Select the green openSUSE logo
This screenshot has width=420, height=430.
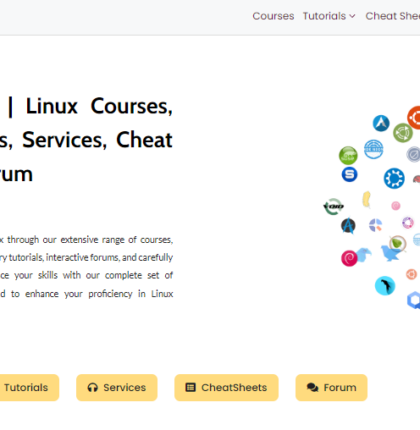(348, 155)
